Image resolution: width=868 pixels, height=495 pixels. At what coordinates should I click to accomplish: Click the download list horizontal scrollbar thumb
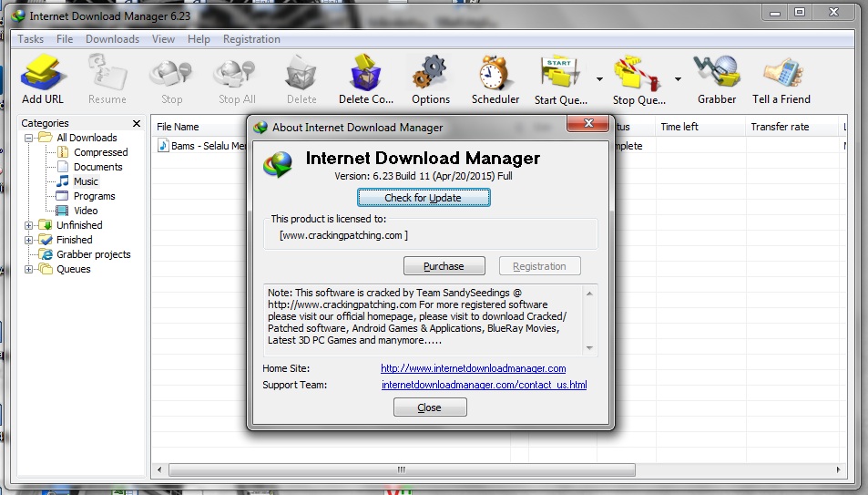point(402,469)
